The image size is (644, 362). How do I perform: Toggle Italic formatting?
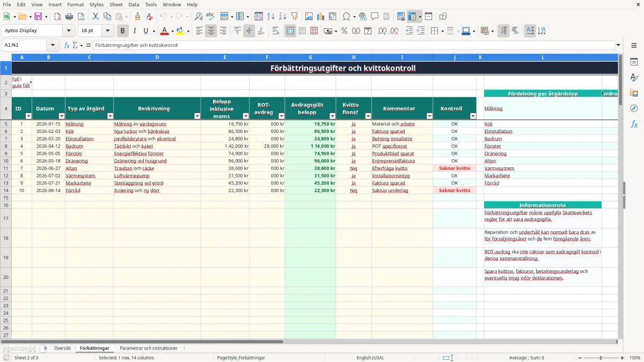click(x=135, y=31)
